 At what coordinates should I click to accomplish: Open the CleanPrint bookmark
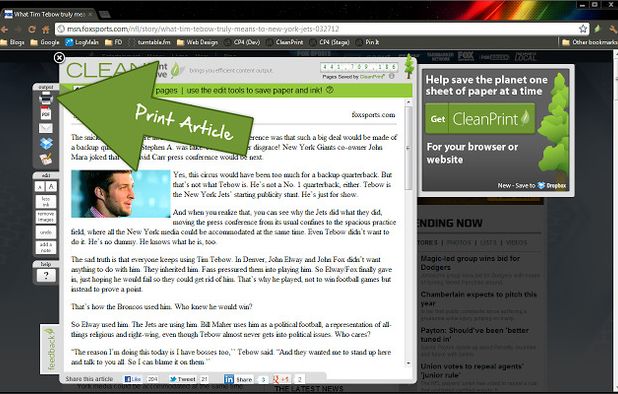[x=285, y=42]
